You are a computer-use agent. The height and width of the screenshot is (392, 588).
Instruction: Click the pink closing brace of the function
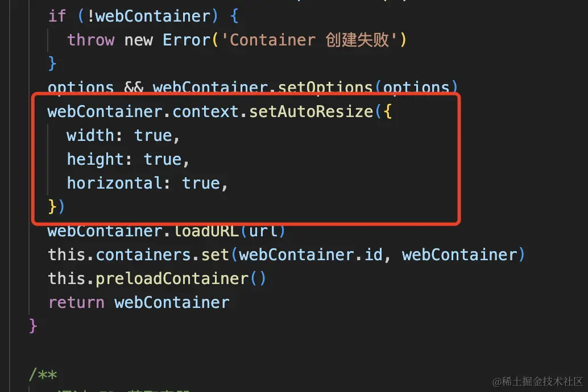[33, 326]
